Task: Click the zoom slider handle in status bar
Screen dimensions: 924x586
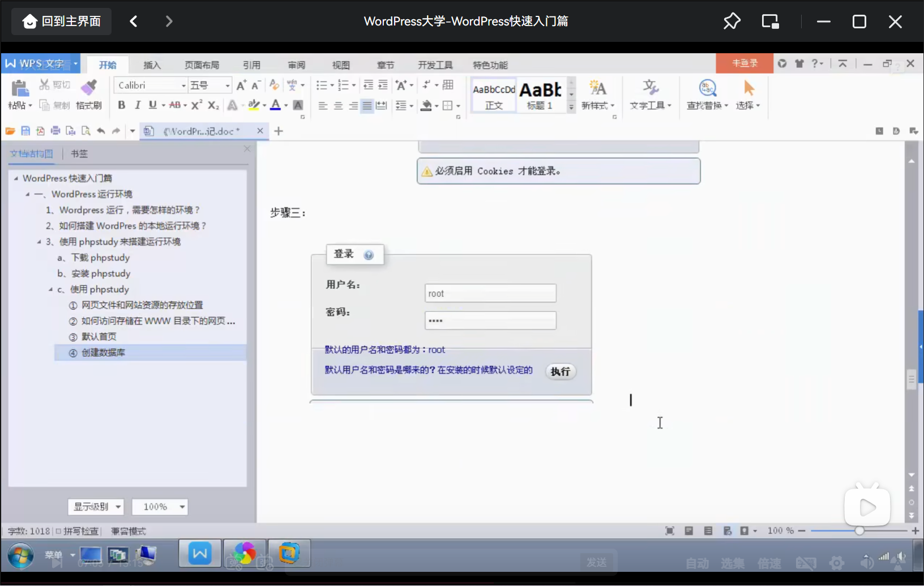Action: point(859,531)
